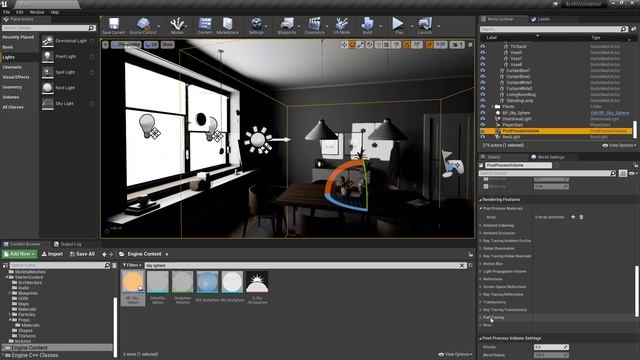This screenshot has height=360, width=640.
Task: Open the Window menu
Action: pos(37,12)
